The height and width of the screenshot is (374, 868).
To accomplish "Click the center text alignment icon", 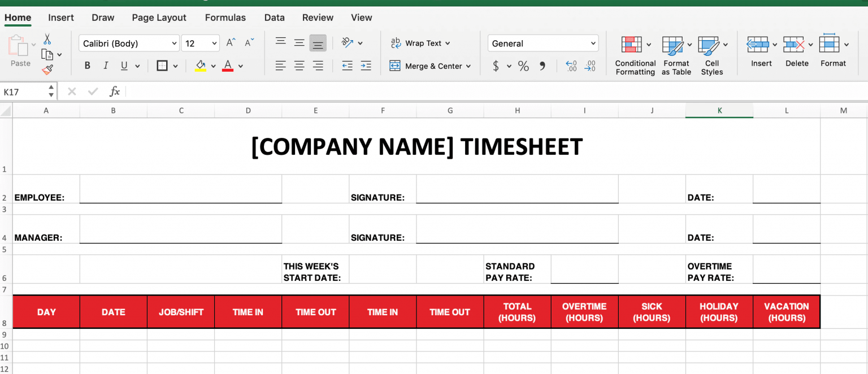I will (x=300, y=66).
